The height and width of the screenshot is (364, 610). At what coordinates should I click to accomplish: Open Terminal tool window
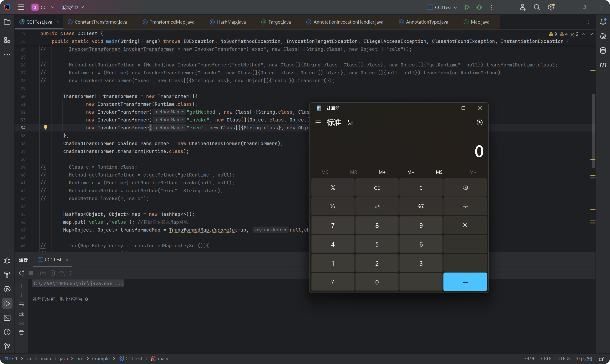[7, 318]
